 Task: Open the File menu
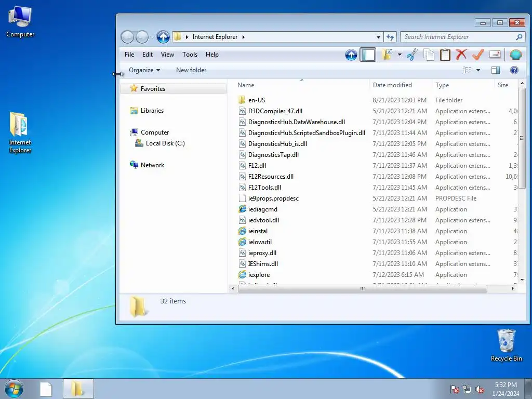click(129, 55)
